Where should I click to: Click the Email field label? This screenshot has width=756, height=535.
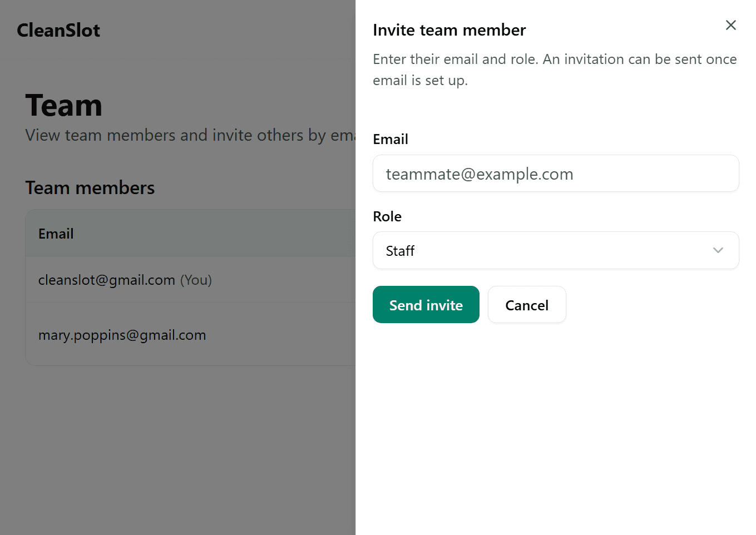[390, 139]
